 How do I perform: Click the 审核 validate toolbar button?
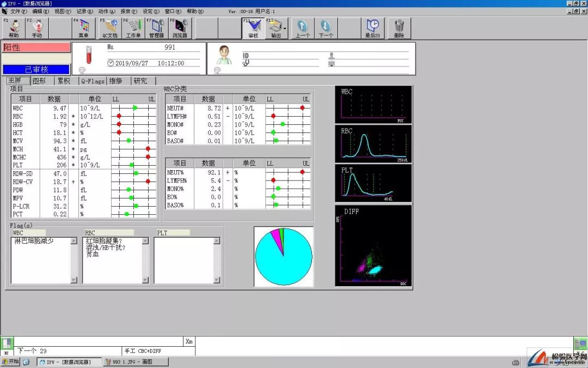pos(253,28)
